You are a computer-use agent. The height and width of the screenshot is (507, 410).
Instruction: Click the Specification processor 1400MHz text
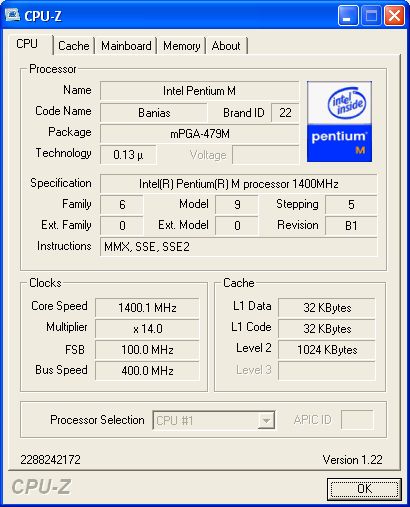pyautogui.click(x=239, y=184)
